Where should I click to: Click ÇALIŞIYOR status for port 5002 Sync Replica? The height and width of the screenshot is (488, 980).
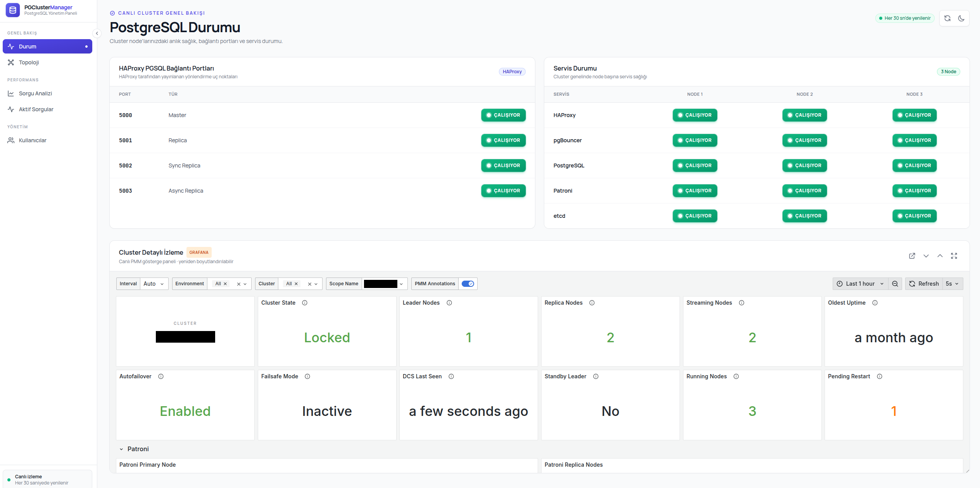pos(503,166)
